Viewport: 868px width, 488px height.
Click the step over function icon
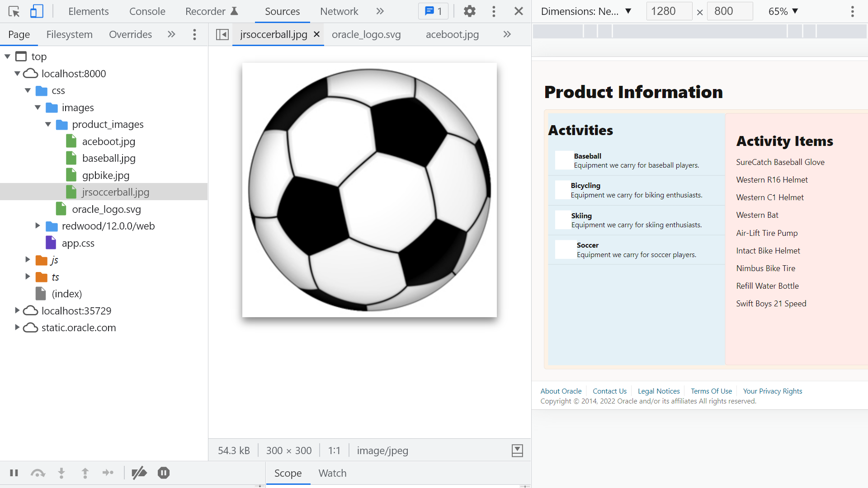point(38,473)
